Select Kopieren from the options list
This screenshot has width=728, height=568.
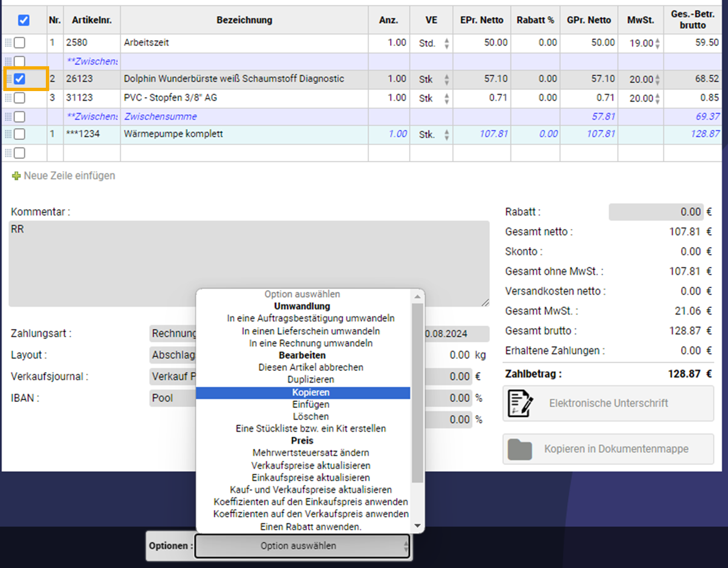pyautogui.click(x=310, y=392)
